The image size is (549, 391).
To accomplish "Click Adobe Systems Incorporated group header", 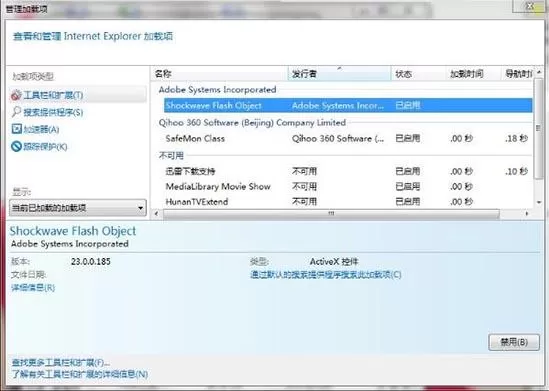I will (x=217, y=90).
